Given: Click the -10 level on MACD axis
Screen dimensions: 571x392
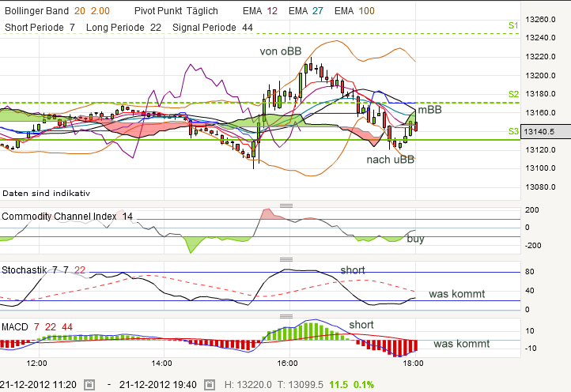Looking at the screenshot, I should (531, 349).
